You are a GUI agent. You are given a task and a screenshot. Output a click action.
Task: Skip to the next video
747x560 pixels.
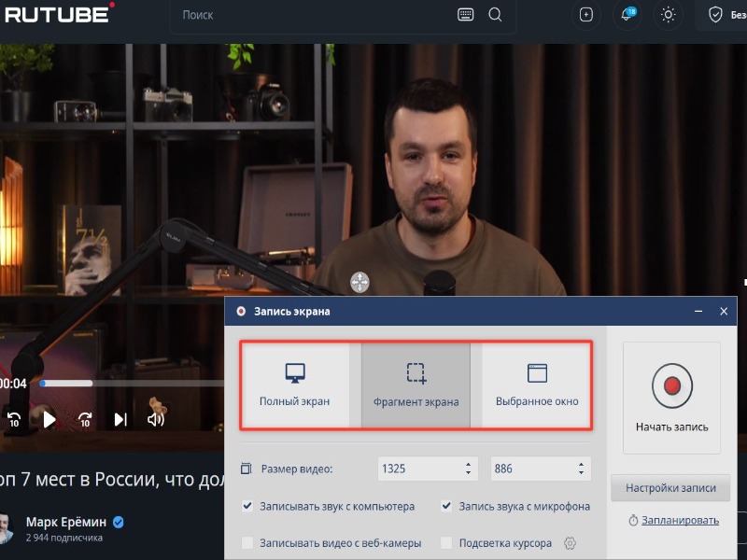[120, 419]
